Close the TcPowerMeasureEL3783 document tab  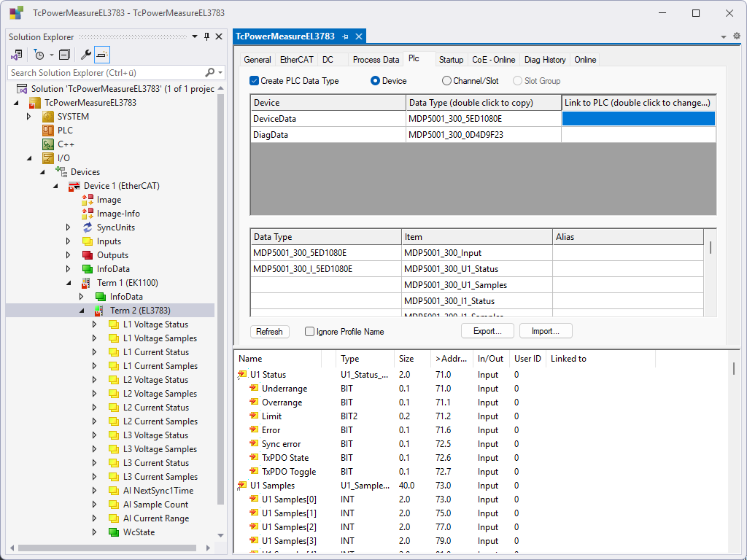[x=359, y=36]
